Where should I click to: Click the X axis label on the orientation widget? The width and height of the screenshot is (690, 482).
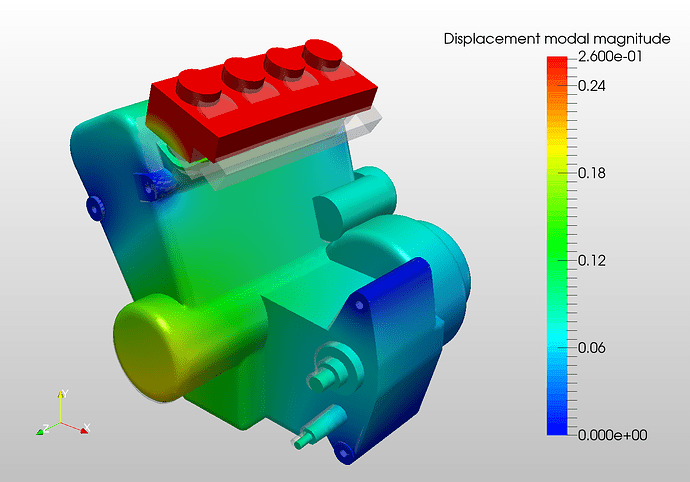tap(87, 427)
